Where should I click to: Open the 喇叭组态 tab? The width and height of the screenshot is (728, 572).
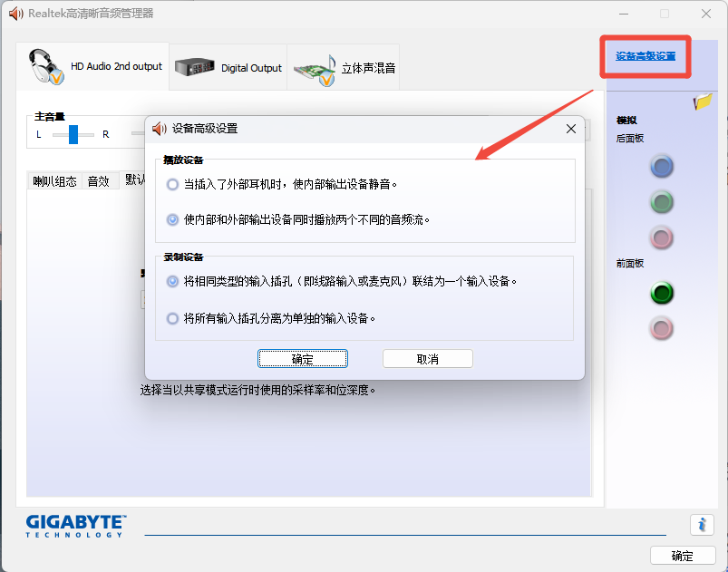54,181
